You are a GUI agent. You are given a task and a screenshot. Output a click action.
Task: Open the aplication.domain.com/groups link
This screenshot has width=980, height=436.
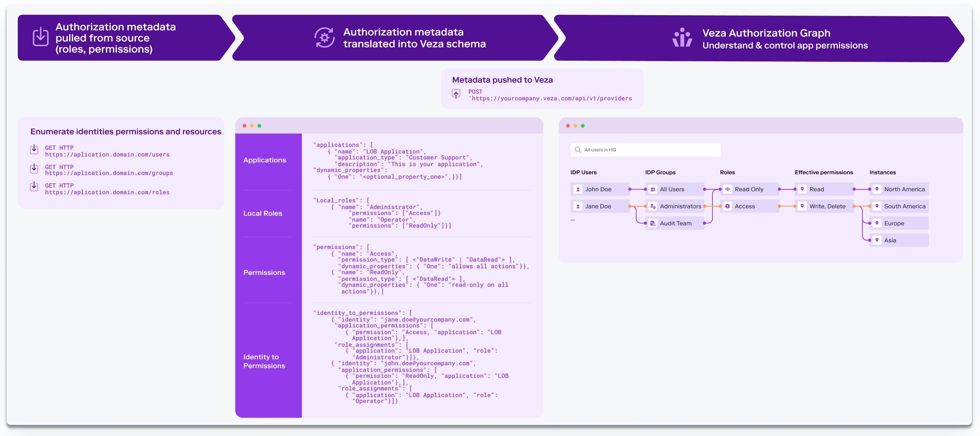pyautogui.click(x=109, y=173)
